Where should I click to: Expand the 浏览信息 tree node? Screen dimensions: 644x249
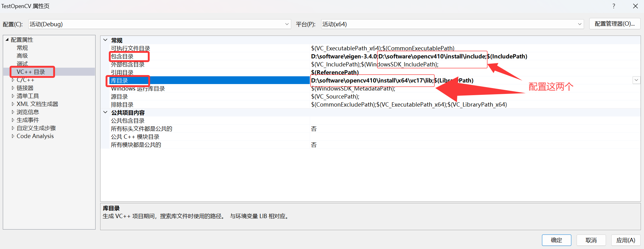click(x=13, y=112)
